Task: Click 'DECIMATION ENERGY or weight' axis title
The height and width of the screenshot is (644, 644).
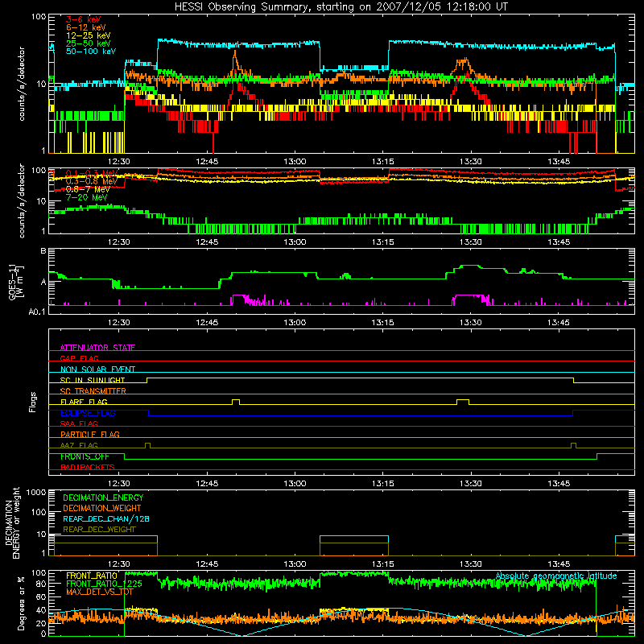Action: (x=12, y=522)
